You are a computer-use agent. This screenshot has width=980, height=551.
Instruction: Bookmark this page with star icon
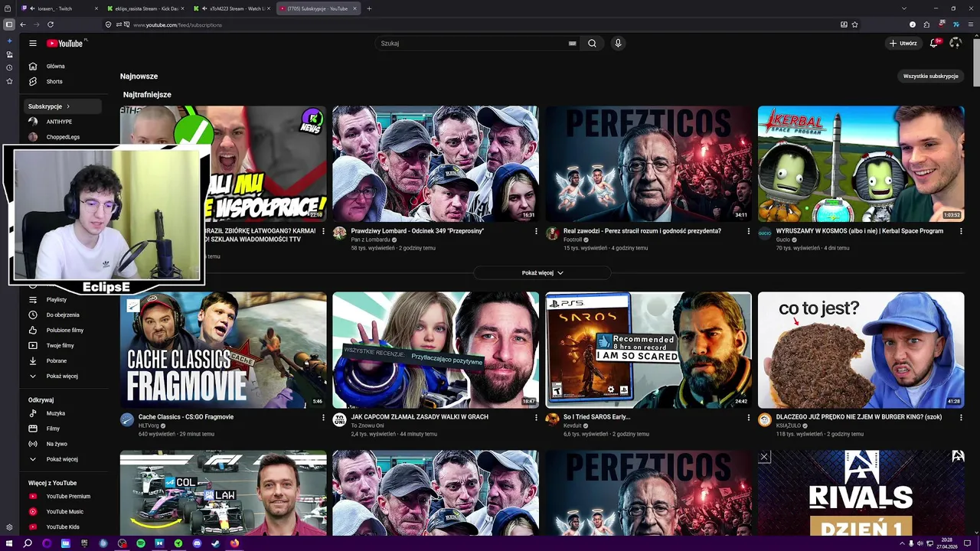tap(854, 24)
